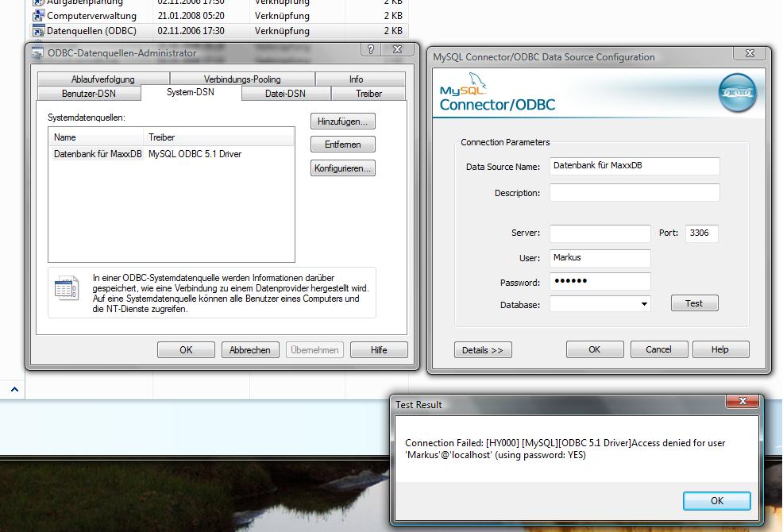Select the System-DSN tab
This screenshot has width=783, height=532.
[191, 92]
